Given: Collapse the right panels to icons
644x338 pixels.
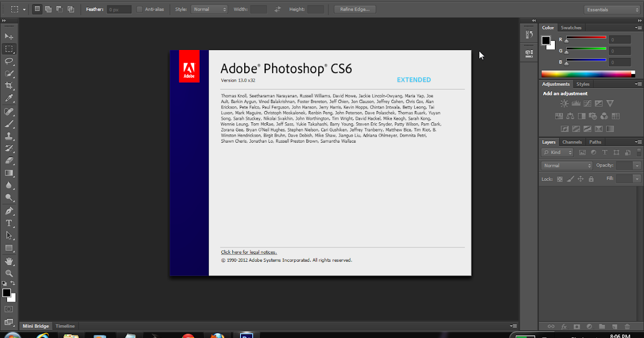Looking at the screenshot, I should click(639, 20).
